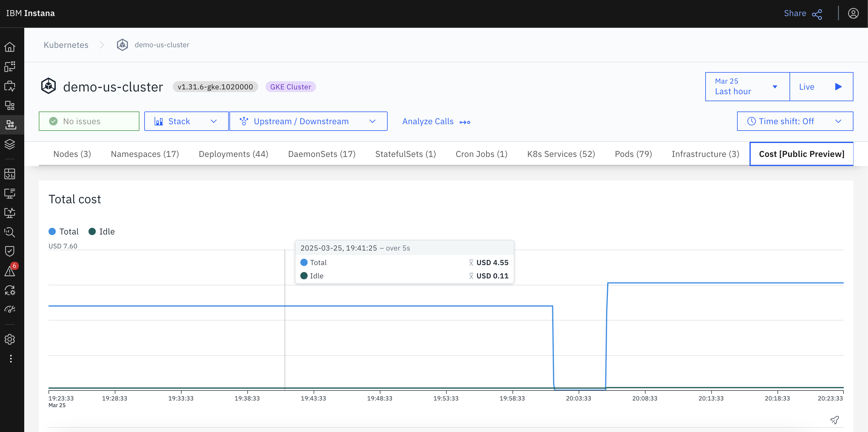This screenshot has height=432, width=868.
Task: Open the Analytics search icon
Action: pos(10,232)
